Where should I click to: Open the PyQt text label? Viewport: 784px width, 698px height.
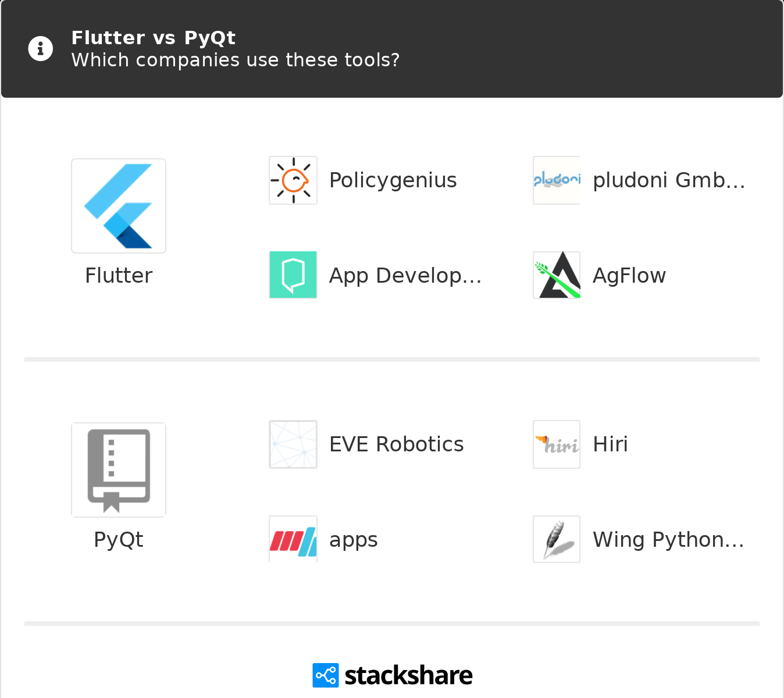[119, 540]
